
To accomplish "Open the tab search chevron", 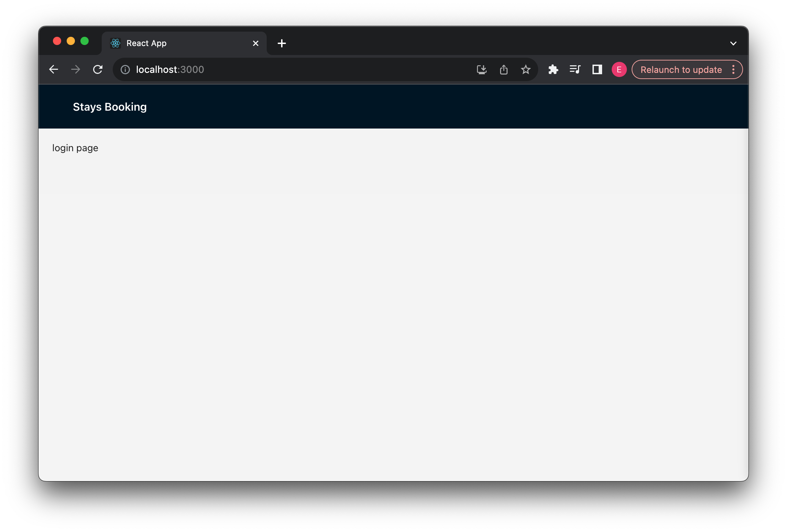I will pos(733,43).
